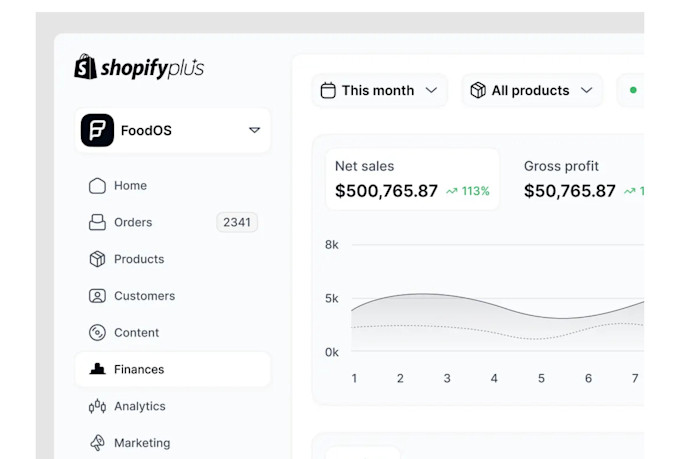The height and width of the screenshot is (459, 680).
Task: Click the $50,765.87 gross profit value
Action: pyautogui.click(x=569, y=191)
